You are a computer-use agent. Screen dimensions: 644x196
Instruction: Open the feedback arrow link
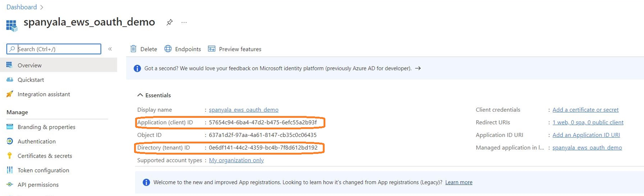[x=418, y=68]
